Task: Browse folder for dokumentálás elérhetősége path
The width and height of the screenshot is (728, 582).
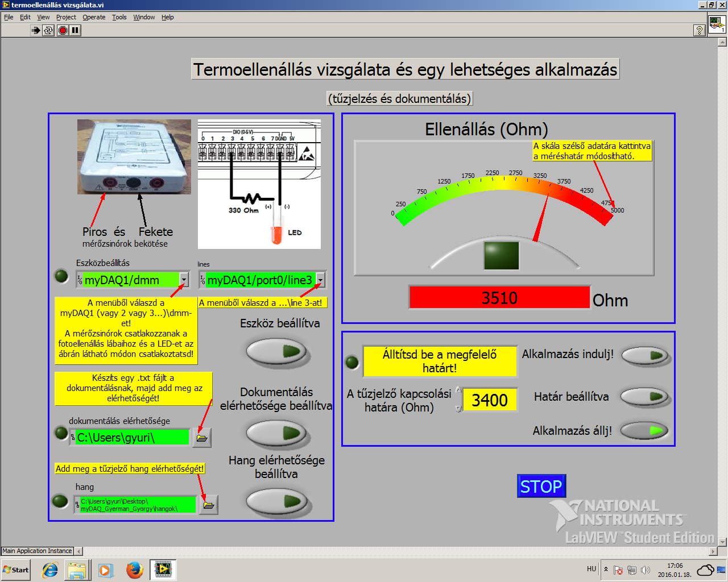Action: click(x=202, y=438)
